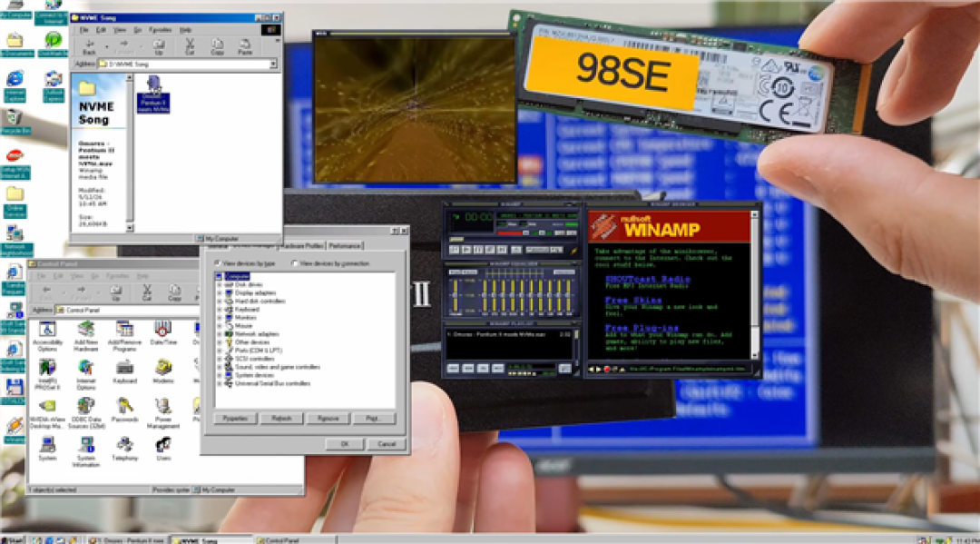This screenshot has width=980, height=544.
Task: Click OK in System Properties dialog
Action: click(x=345, y=444)
